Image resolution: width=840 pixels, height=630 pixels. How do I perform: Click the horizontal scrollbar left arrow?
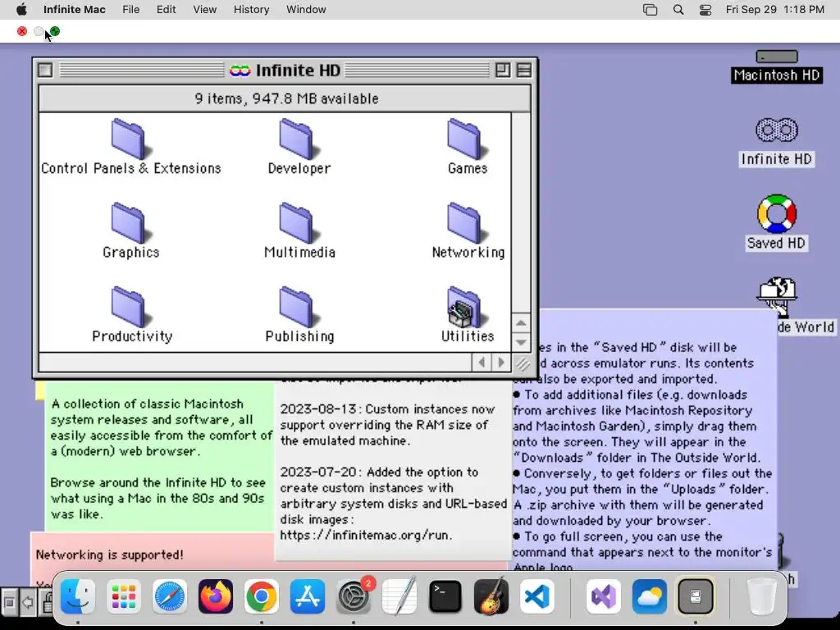pos(482,362)
